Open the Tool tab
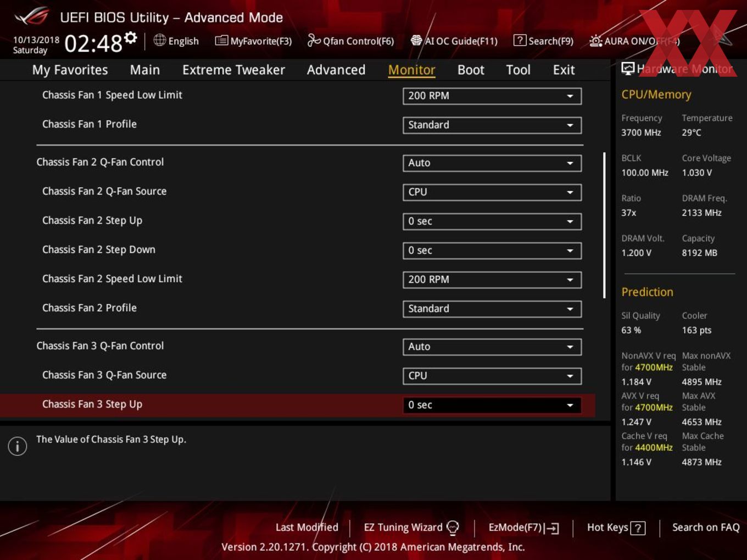Viewport: 747px width, 560px height. (x=518, y=70)
